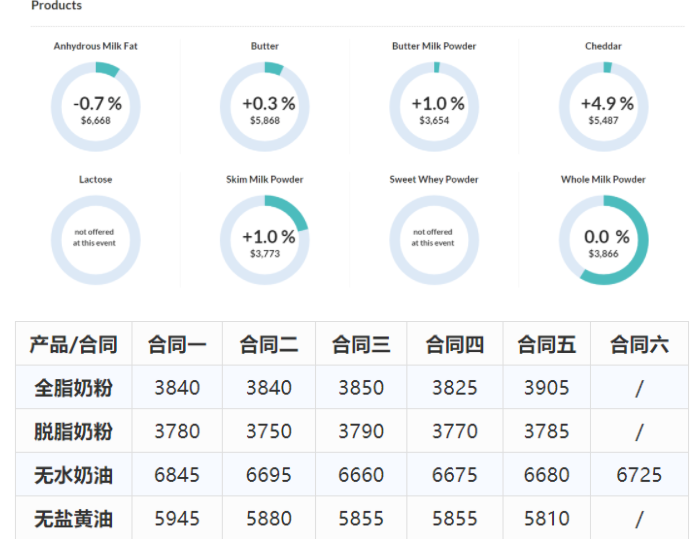
Task: Click the 合同四 column header
Action: 455,344
